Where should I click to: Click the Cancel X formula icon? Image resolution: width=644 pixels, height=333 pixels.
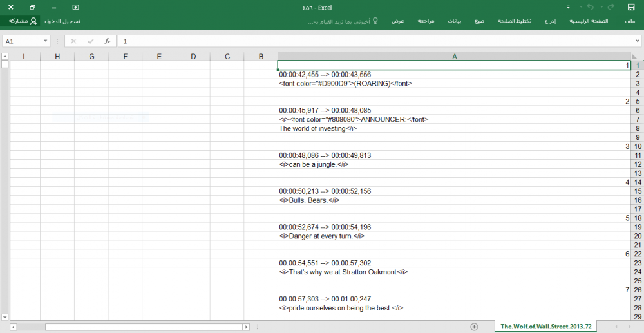coord(73,41)
